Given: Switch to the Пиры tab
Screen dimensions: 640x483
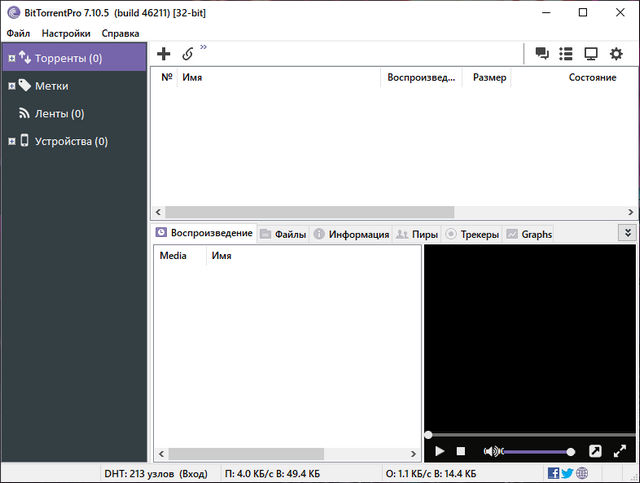Looking at the screenshot, I should 417,234.
